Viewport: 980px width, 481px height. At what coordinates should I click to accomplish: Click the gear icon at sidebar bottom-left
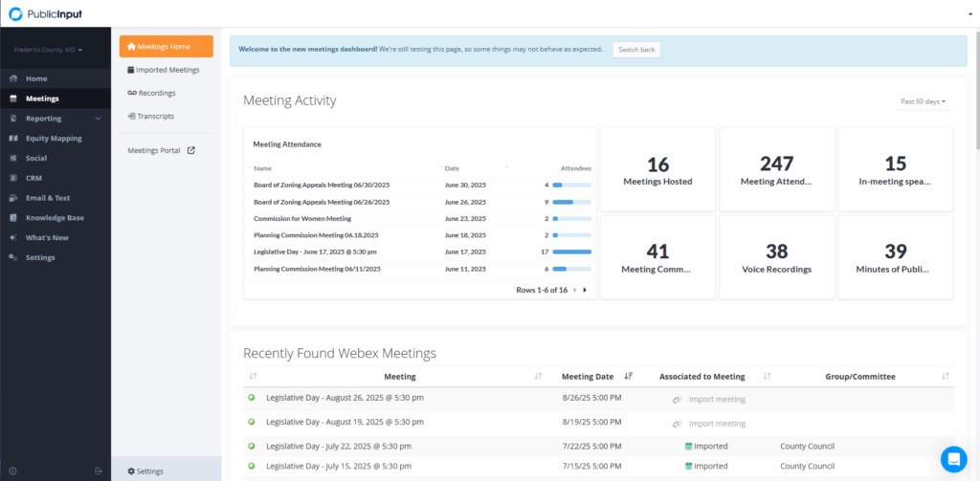(x=12, y=471)
